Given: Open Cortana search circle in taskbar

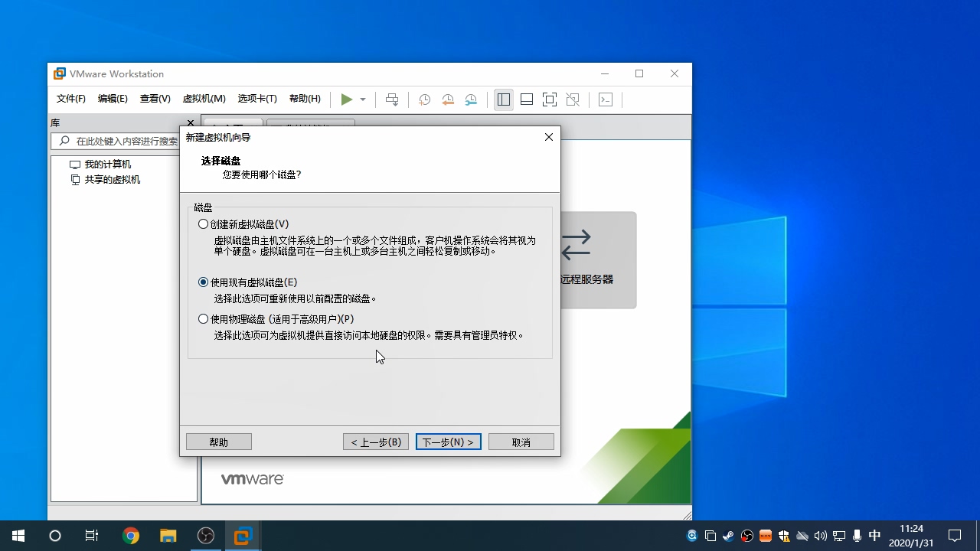Looking at the screenshot, I should pos(55,536).
